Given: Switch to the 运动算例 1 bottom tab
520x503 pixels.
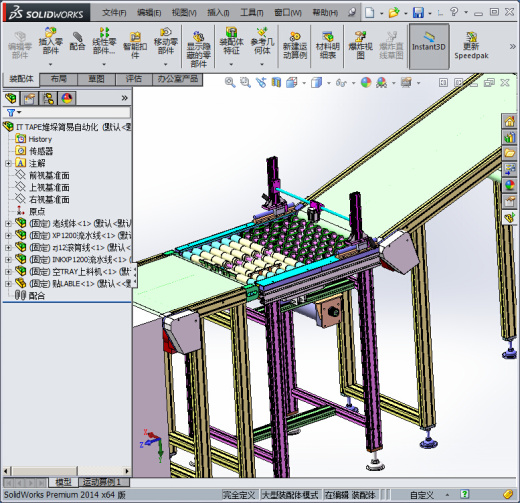Looking at the screenshot, I should click(104, 482).
